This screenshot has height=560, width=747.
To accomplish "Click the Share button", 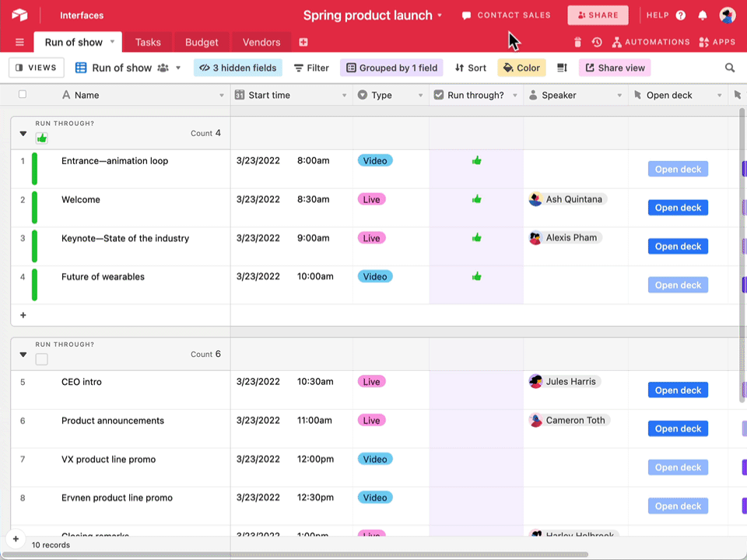I will pyautogui.click(x=598, y=16).
